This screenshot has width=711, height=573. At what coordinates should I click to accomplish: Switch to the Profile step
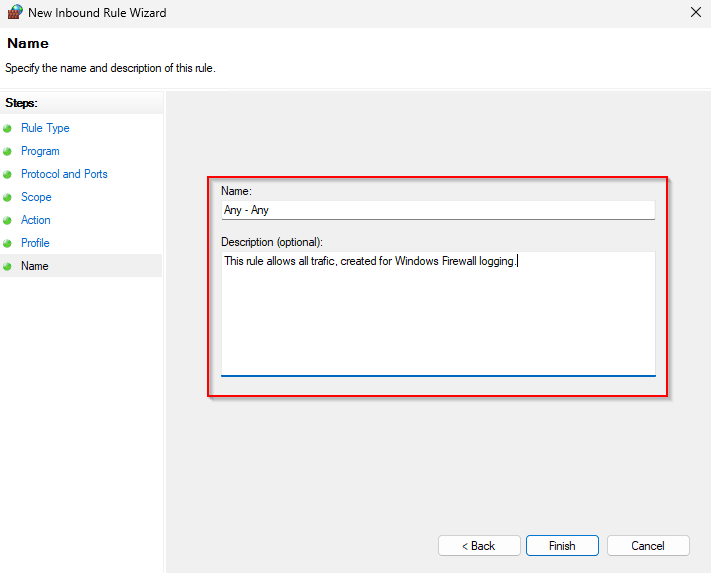pyautogui.click(x=35, y=243)
